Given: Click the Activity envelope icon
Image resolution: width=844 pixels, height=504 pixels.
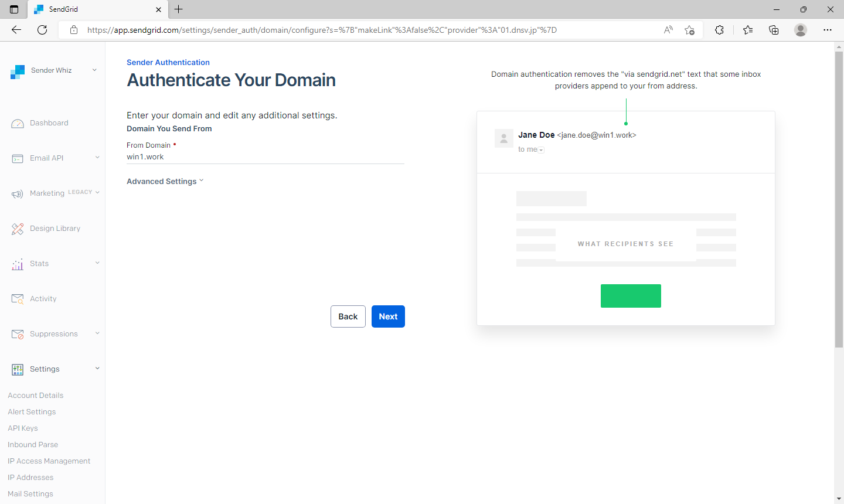Looking at the screenshot, I should click(x=18, y=299).
